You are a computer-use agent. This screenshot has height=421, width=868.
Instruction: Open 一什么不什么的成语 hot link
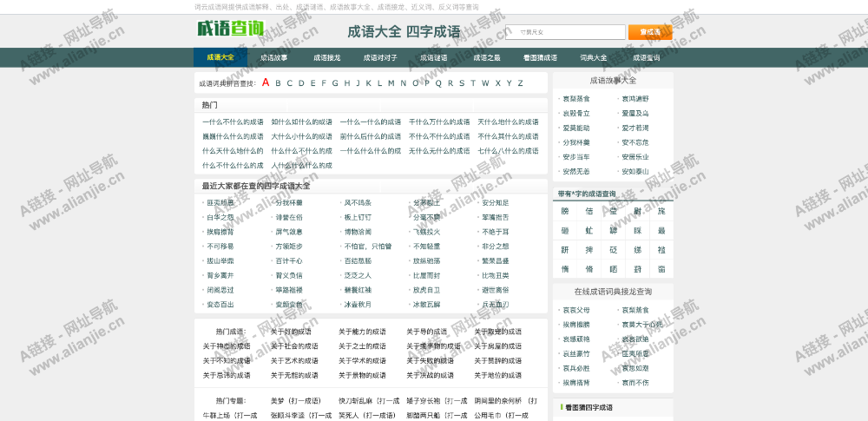point(233,122)
